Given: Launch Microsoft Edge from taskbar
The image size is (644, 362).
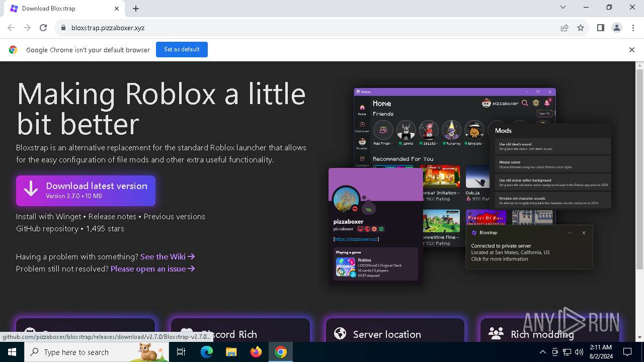Looking at the screenshot, I should (x=207, y=352).
